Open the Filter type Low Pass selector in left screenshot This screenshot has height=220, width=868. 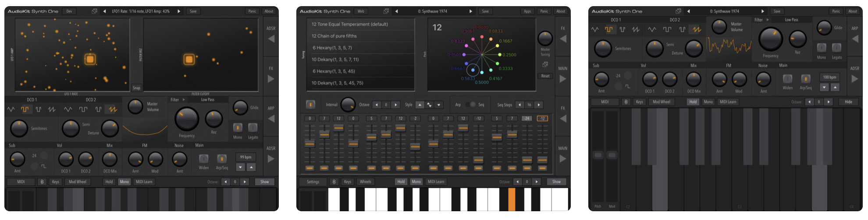pyautogui.click(x=207, y=99)
